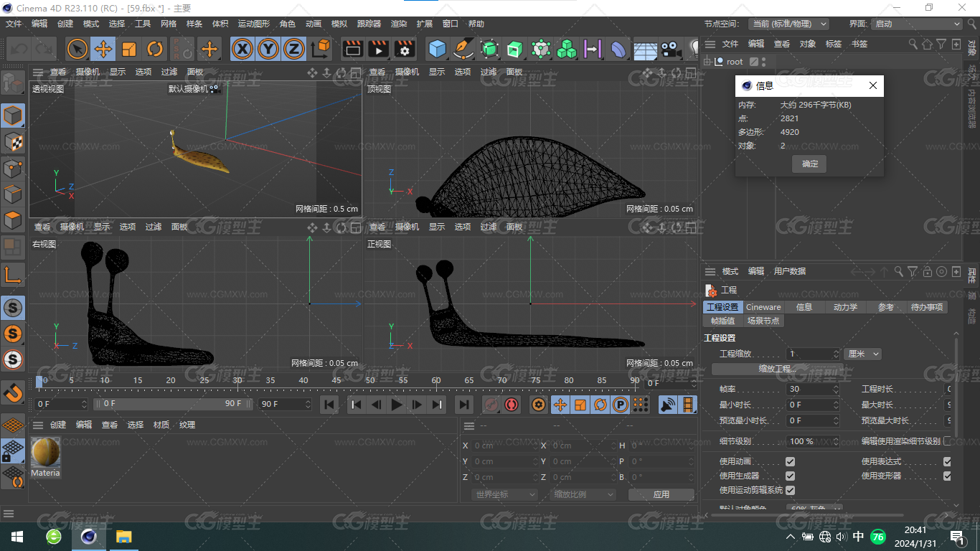Open the 厘米 unit dropdown
980x551 pixels.
(862, 354)
